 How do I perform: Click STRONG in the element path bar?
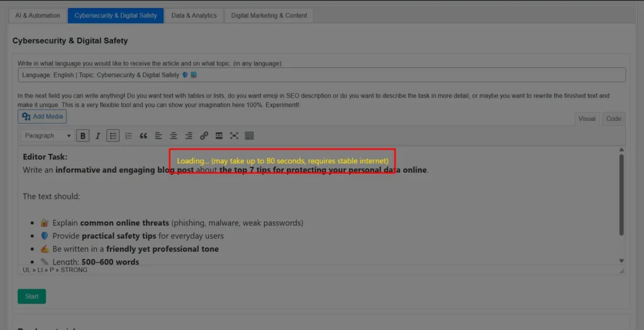click(74, 270)
